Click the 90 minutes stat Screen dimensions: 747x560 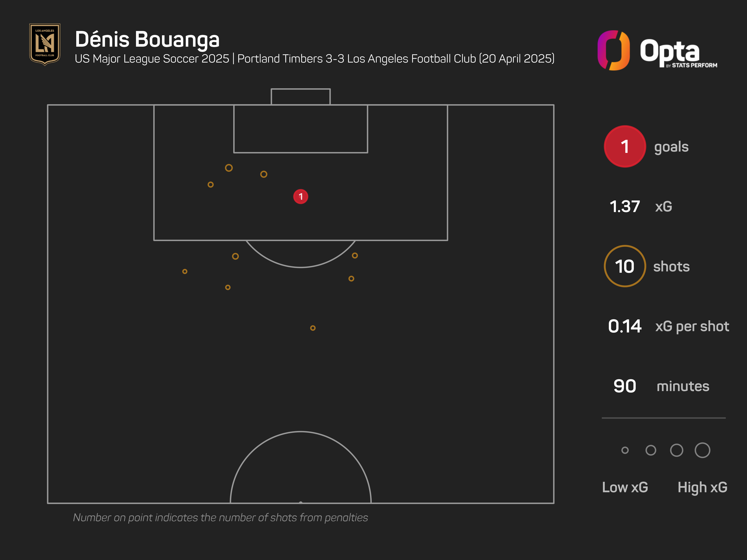click(x=625, y=386)
